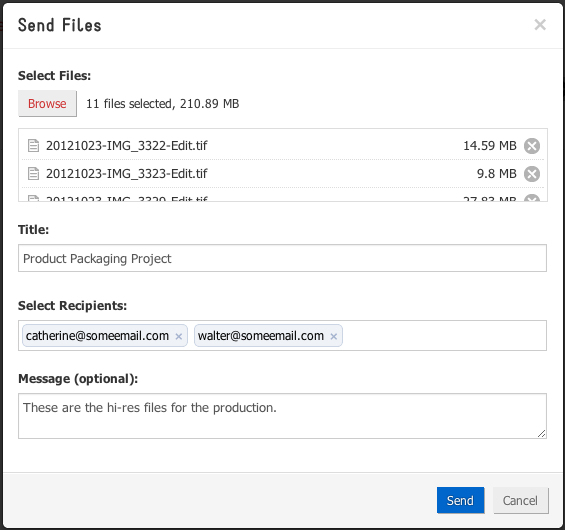The width and height of the screenshot is (565, 530).
Task: Click the message box resize handle
Action: pos(542,434)
